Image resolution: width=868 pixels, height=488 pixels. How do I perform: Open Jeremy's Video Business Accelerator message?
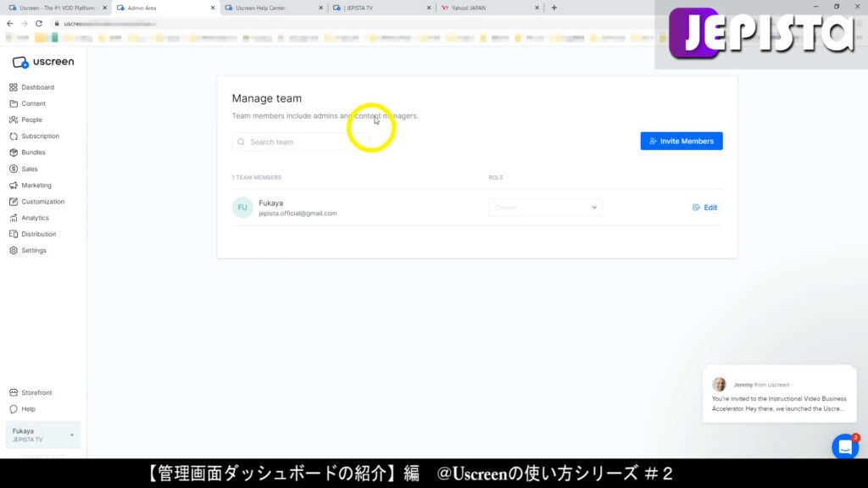coord(780,394)
